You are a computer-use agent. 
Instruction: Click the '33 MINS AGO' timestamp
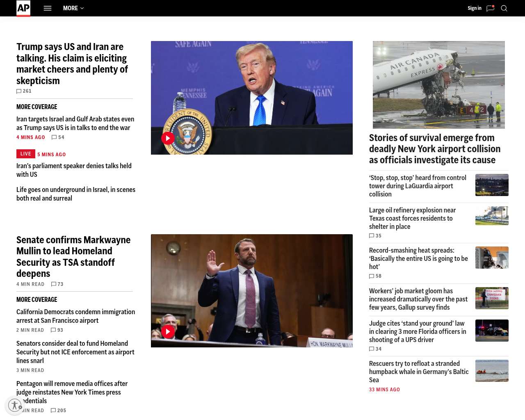click(384, 390)
